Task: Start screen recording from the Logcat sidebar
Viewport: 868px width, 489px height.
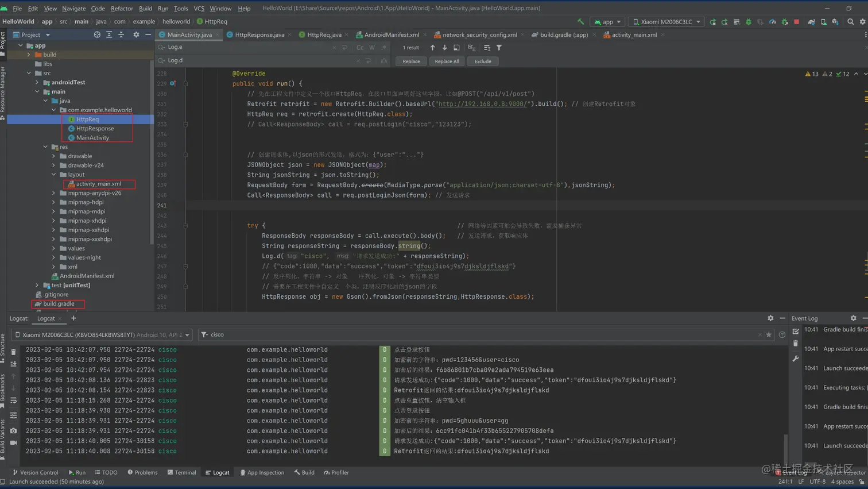Action: (x=14, y=442)
